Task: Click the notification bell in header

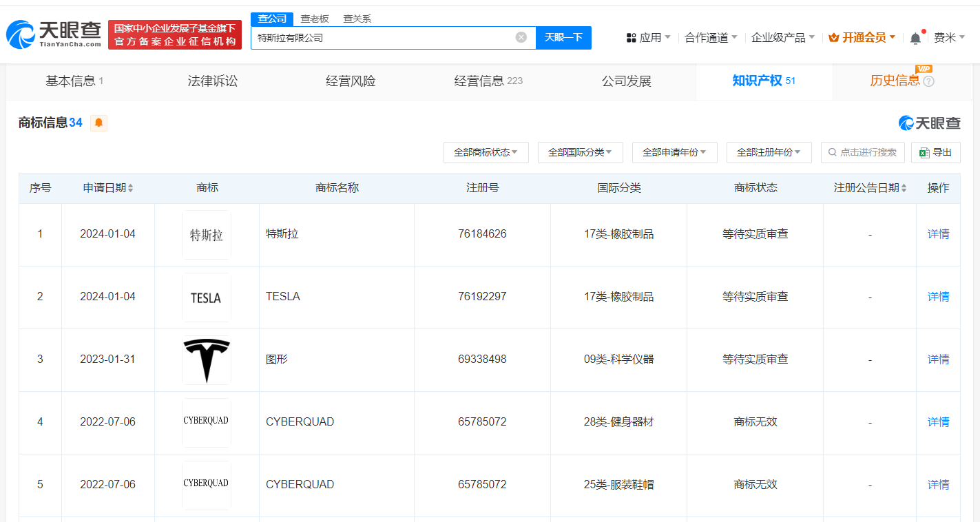Action: (x=915, y=38)
